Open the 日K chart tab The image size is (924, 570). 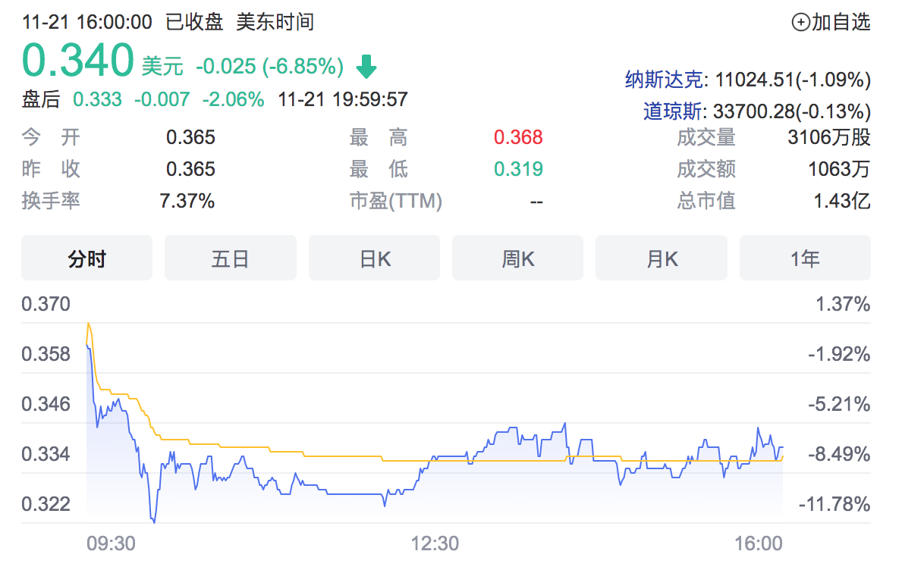[374, 258]
